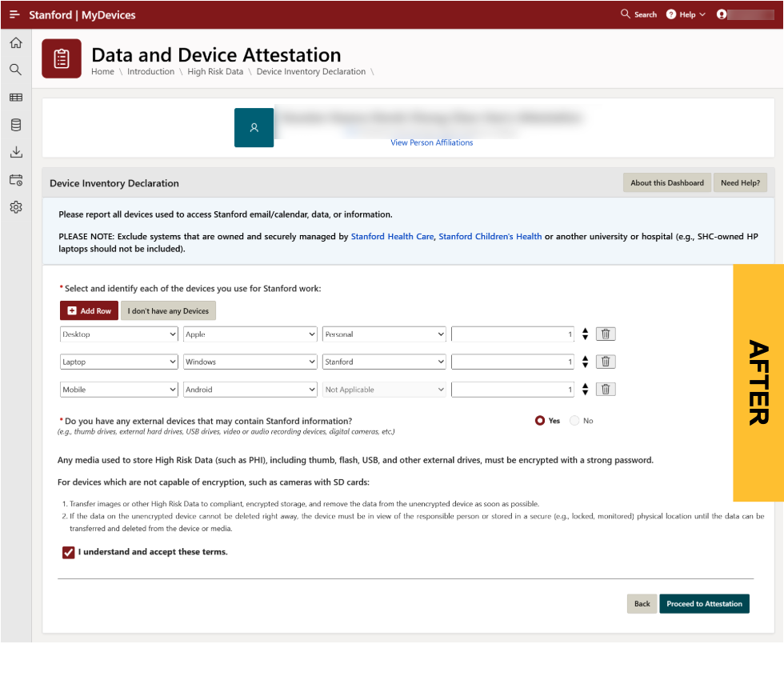
Task: Open the Mobile device type dropdown
Action: point(119,390)
